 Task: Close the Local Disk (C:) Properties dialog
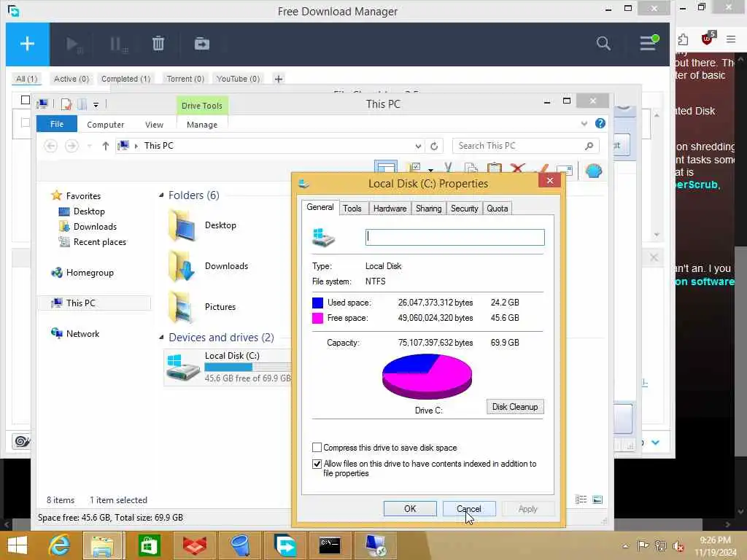[550, 181]
